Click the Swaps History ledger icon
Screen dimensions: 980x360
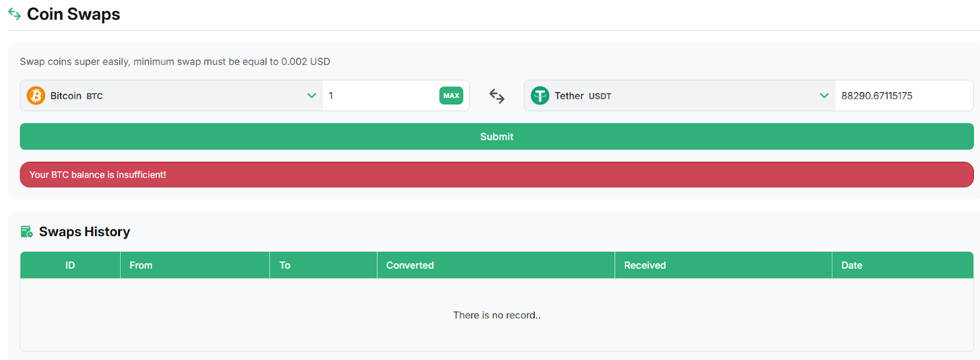[x=27, y=232]
